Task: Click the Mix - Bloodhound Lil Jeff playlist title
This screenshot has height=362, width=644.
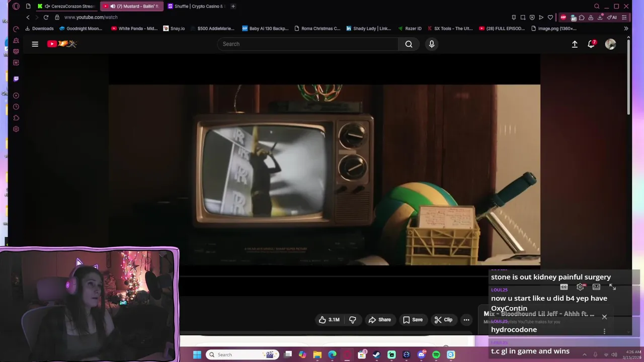Action: pos(539,314)
